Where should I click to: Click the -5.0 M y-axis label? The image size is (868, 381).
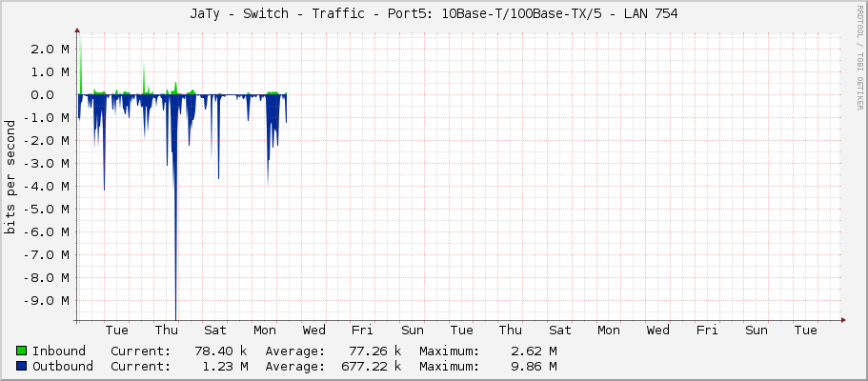point(47,209)
